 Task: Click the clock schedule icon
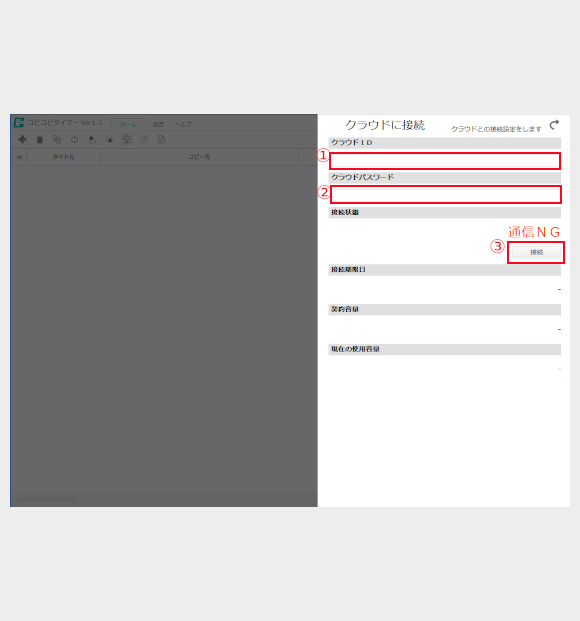click(144, 139)
